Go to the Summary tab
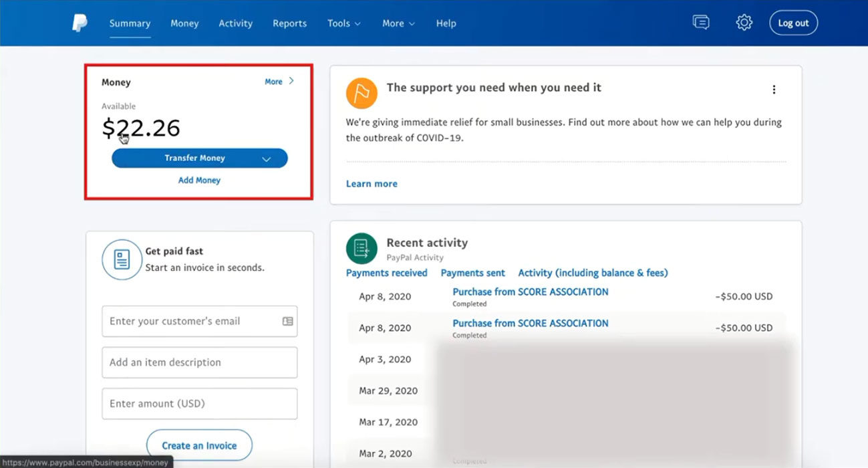 tap(130, 23)
